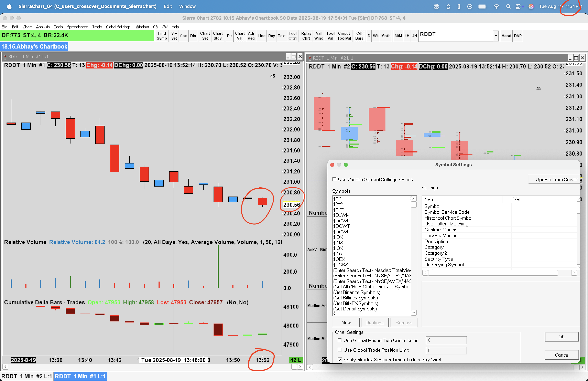Click the Find Symb toolbar button

[x=162, y=36]
